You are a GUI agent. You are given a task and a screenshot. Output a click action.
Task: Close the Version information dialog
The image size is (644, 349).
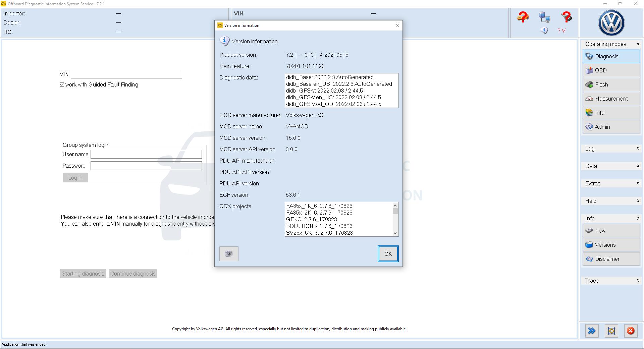point(397,25)
